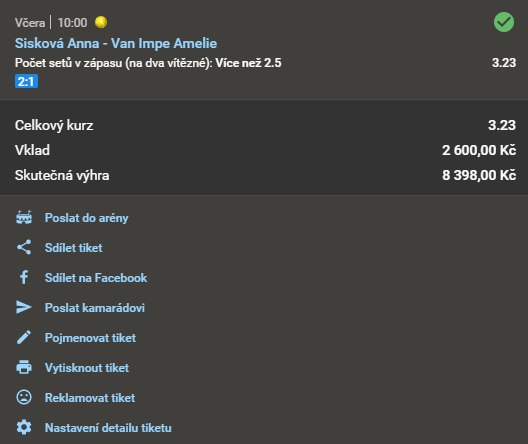Open Nastavení detailu tiketu
This screenshot has width=528, height=444.
coord(108,428)
